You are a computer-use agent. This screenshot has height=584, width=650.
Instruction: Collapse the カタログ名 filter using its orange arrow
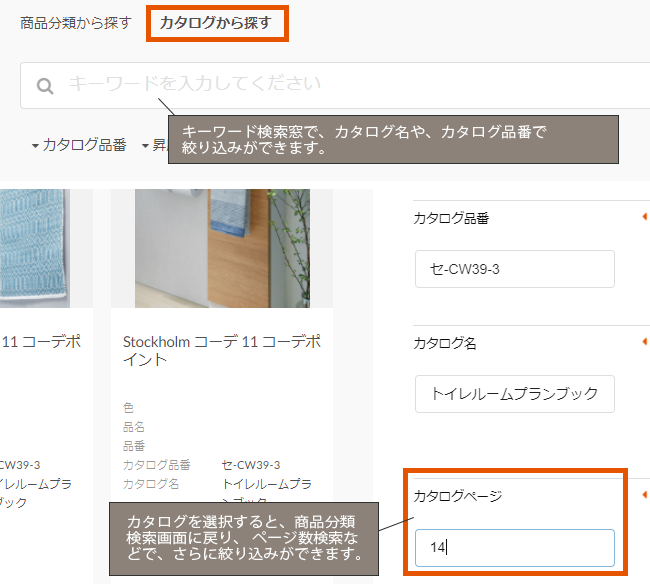pyautogui.click(x=644, y=342)
